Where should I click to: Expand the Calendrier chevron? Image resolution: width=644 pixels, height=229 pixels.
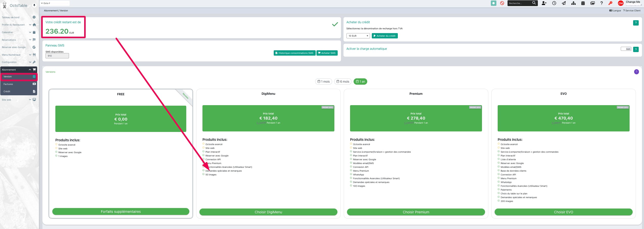[x=30, y=32]
